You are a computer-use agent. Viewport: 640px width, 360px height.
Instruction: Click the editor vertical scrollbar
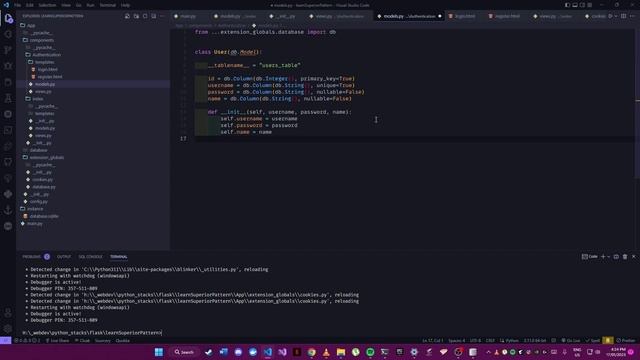(637, 104)
